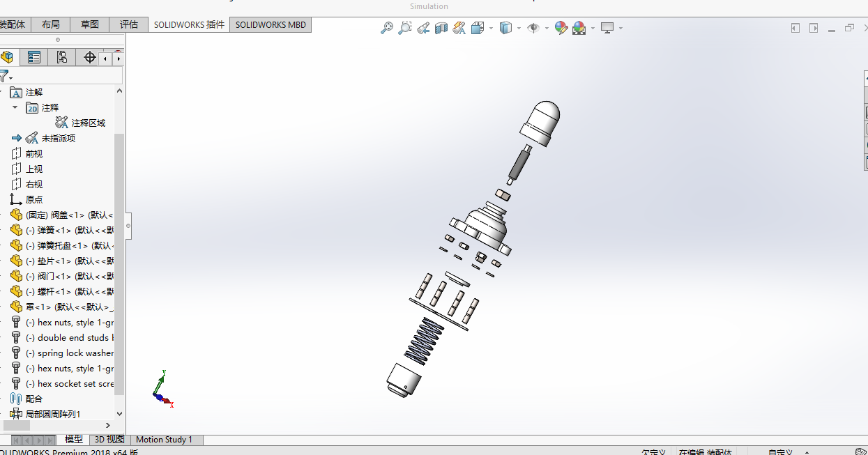Screen dimensions: 868x455
Task: Switch to Motion Study 1
Action: 165,440
